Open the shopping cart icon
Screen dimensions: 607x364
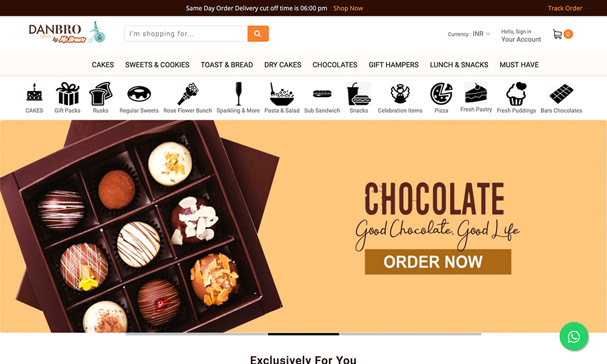click(x=557, y=35)
